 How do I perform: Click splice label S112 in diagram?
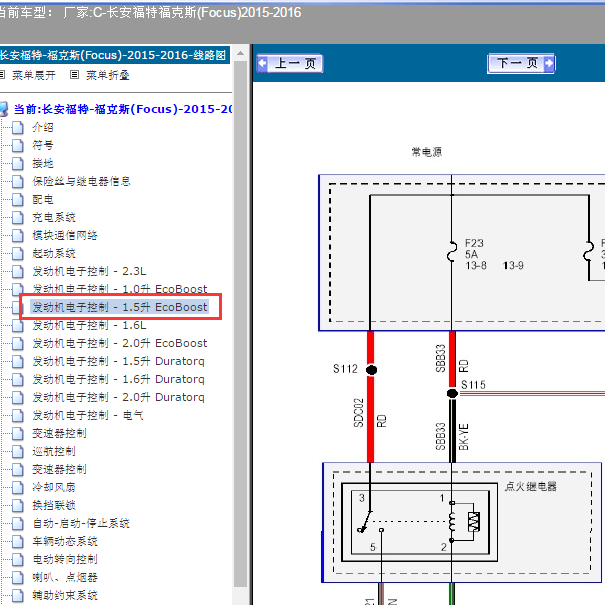click(345, 369)
